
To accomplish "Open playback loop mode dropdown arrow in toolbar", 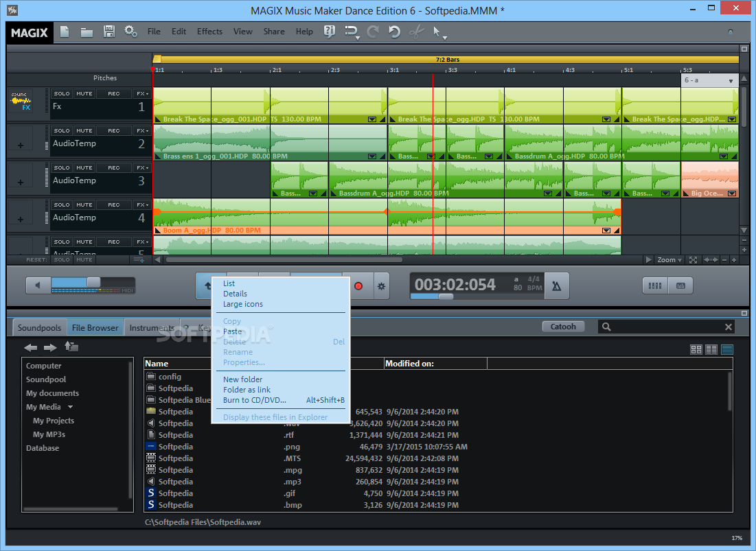I will point(357,38).
